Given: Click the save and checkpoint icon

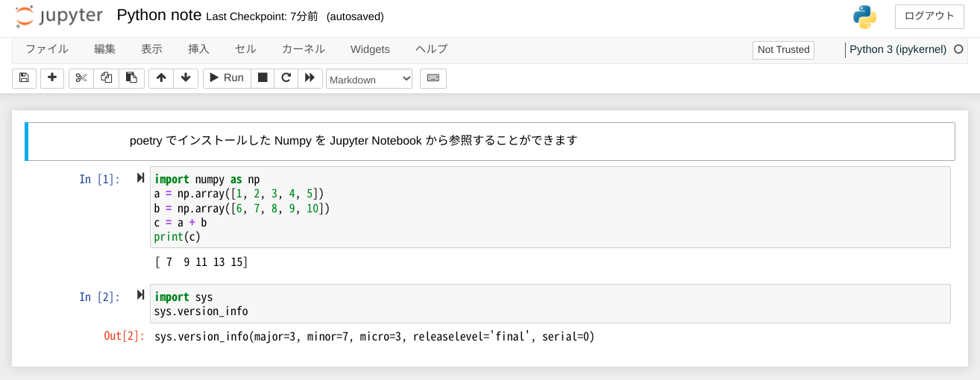Looking at the screenshot, I should [24, 78].
